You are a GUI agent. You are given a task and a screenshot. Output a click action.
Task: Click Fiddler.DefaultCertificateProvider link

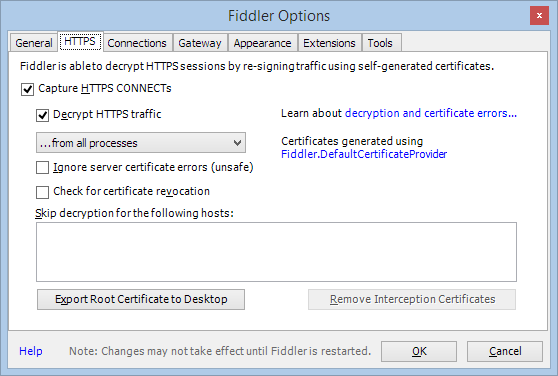(364, 154)
